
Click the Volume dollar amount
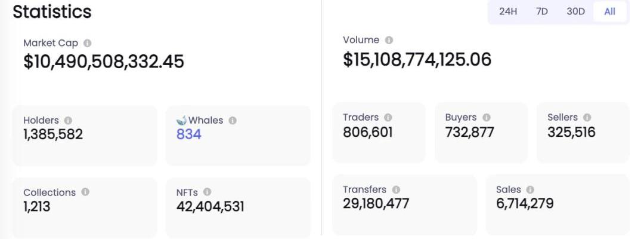tap(417, 59)
